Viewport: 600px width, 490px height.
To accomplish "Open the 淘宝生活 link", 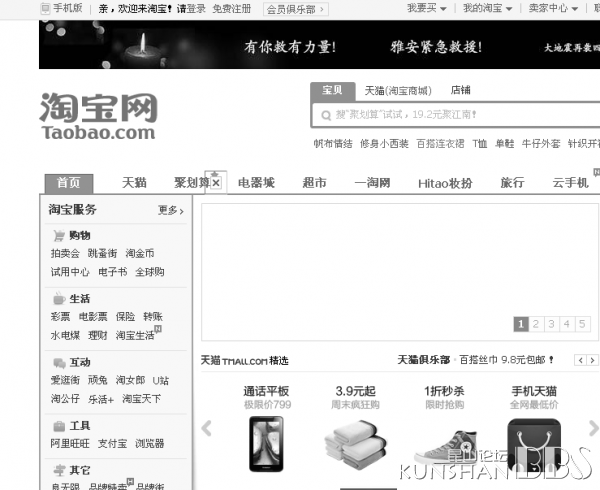I will click(135, 335).
